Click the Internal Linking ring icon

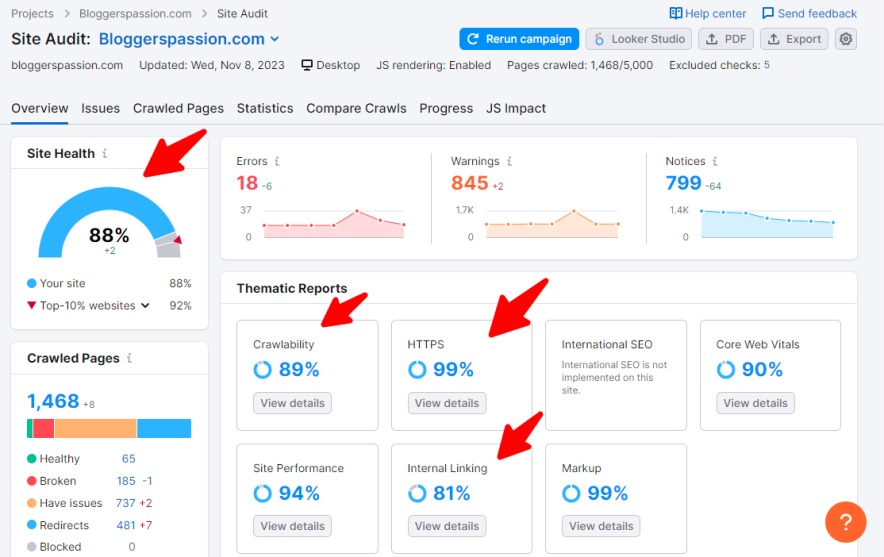click(417, 493)
